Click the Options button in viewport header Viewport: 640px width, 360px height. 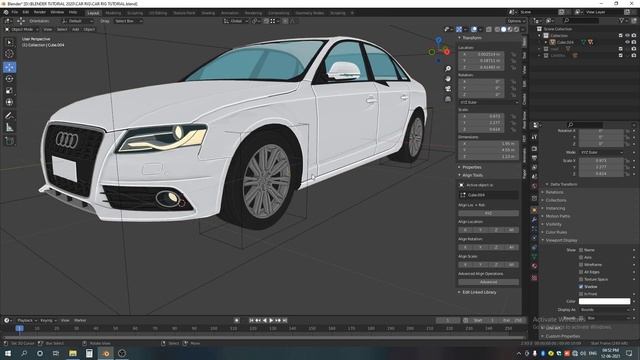[516, 21]
